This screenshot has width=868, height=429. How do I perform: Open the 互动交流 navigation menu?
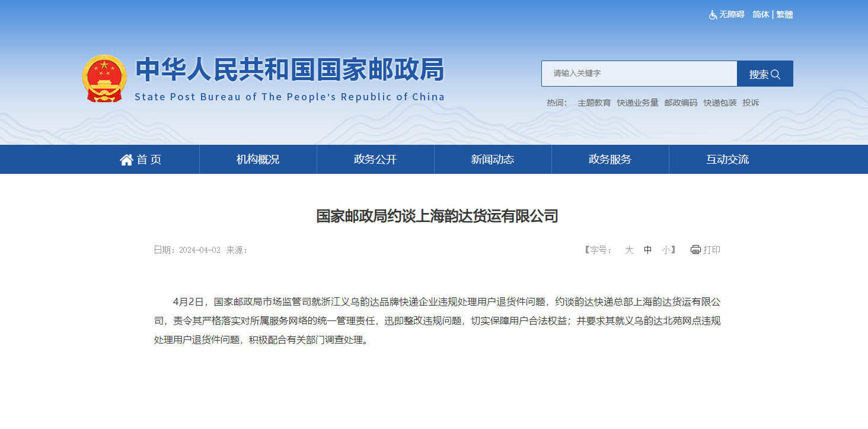click(727, 160)
